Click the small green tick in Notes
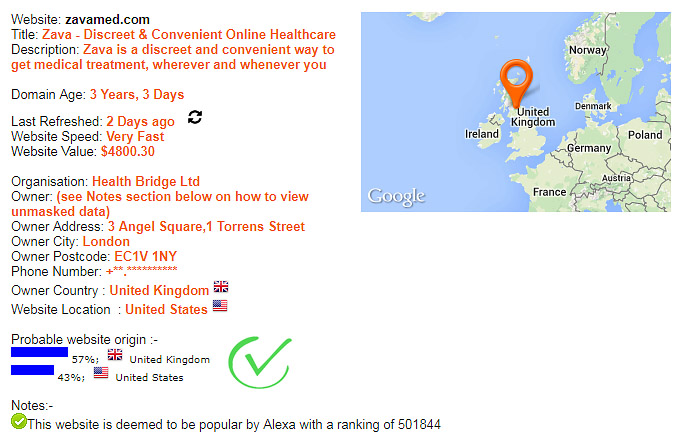 pyautogui.click(x=19, y=421)
